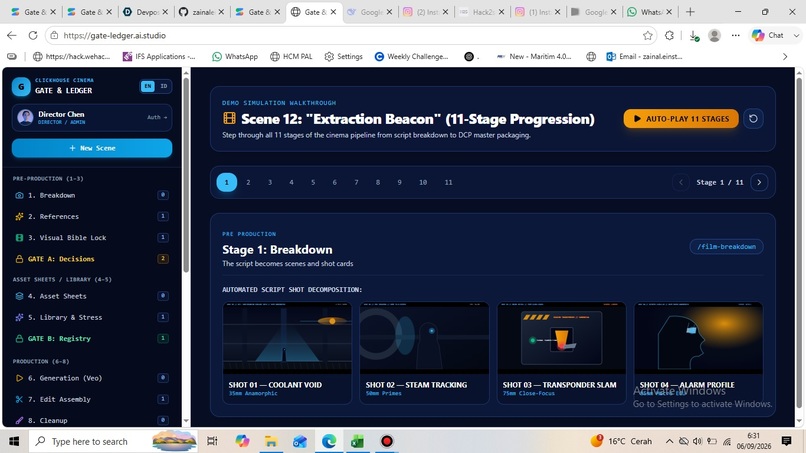Image resolution: width=806 pixels, height=453 pixels.
Task: Select stage 2 in the stepper
Action: [x=248, y=182]
